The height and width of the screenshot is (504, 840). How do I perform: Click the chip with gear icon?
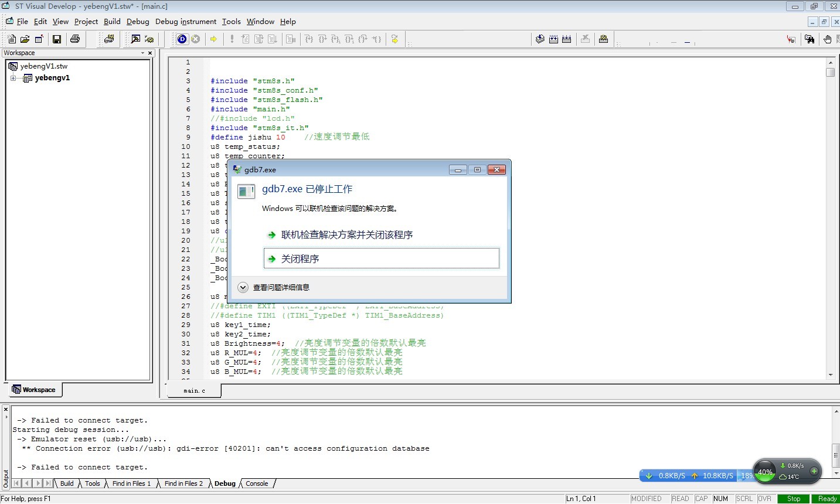tap(603, 39)
